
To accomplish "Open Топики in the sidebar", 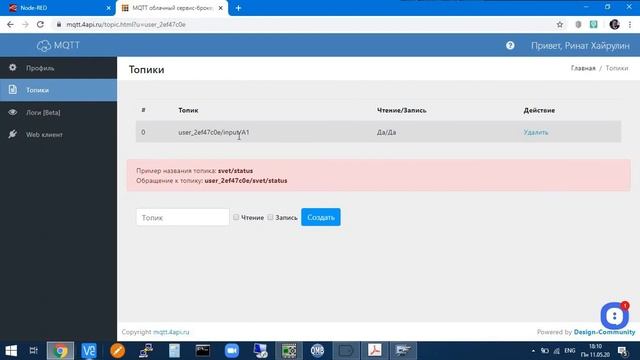I will (x=58, y=90).
